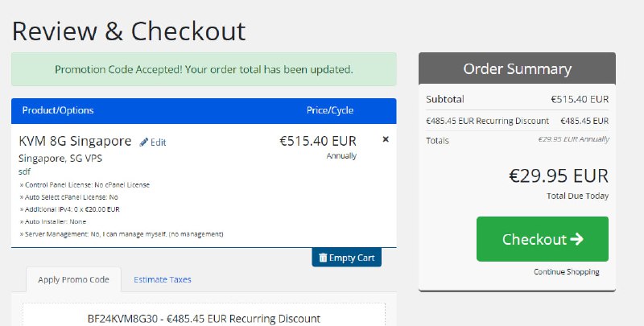Click the Promotion Code Accepted green alert
This screenshot has height=326, width=644.
[204, 69]
